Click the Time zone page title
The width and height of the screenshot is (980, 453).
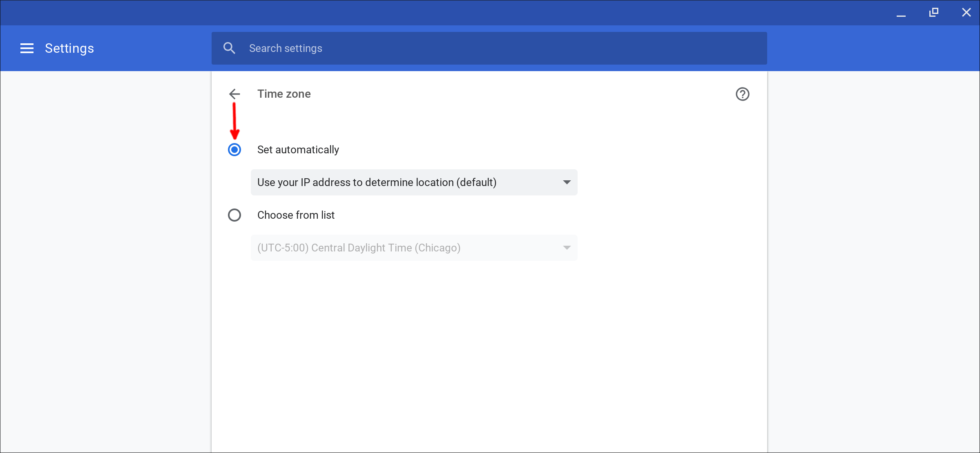point(284,94)
